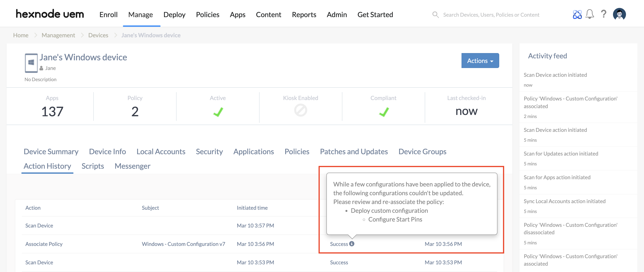Open the Get Started menu

(375, 14)
